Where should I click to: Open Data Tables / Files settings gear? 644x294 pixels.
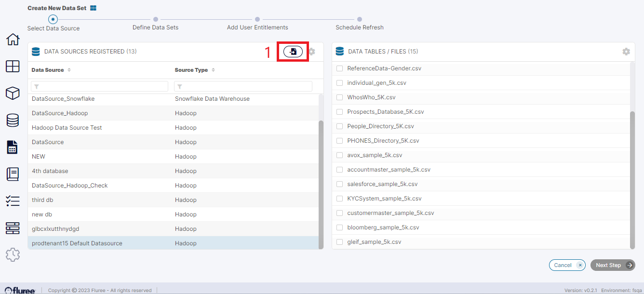[x=626, y=52]
